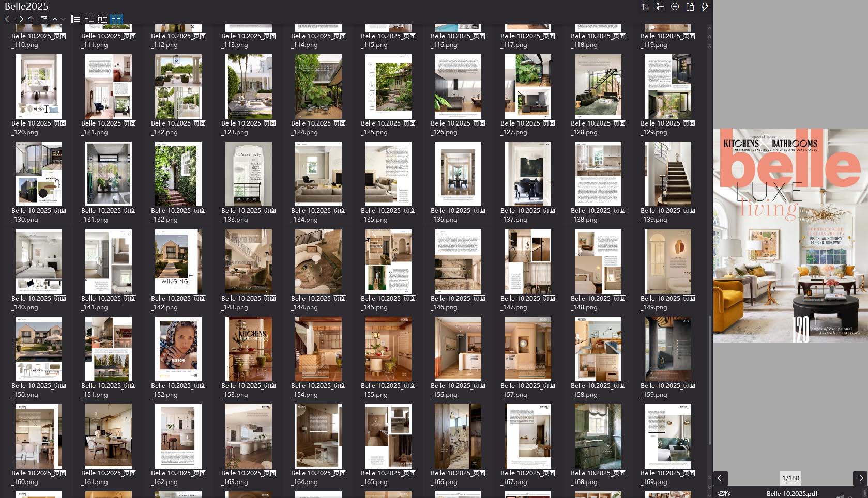
Task: Click the downward chevron beside the folder icon
Action: pos(63,19)
